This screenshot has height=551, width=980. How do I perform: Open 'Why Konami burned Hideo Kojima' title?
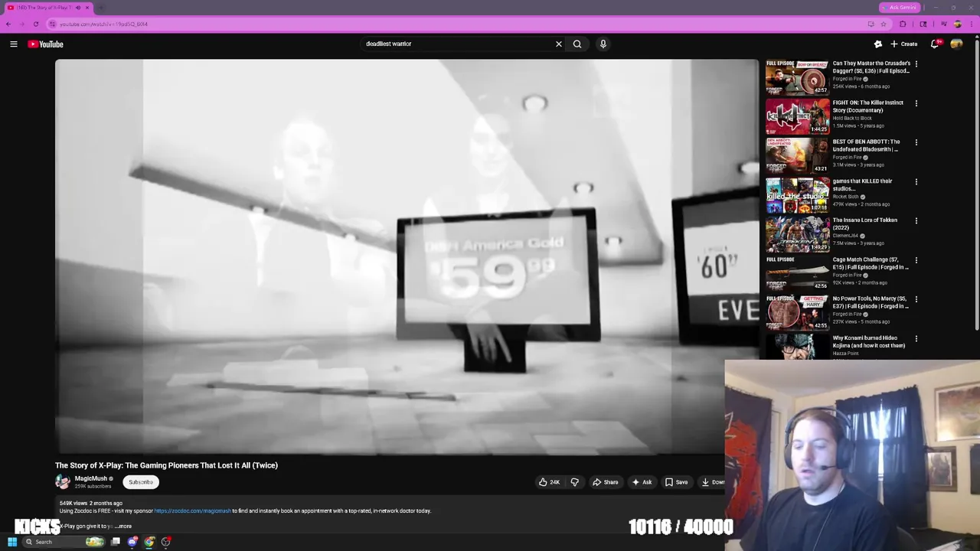[869, 341]
